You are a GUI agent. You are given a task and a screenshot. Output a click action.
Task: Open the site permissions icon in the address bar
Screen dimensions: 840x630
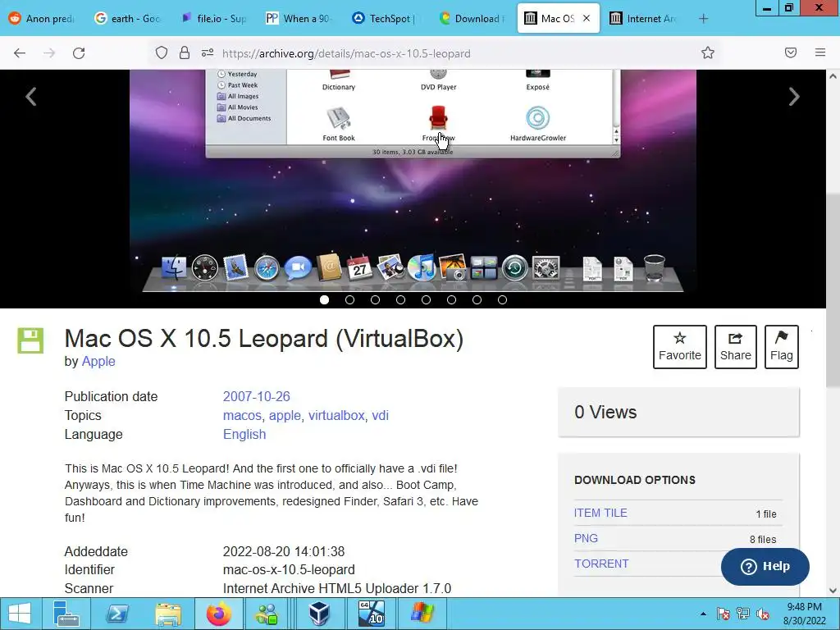[x=208, y=52]
